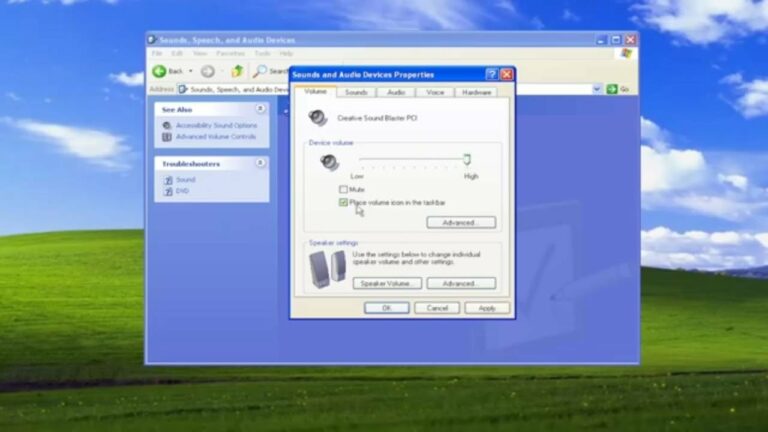Click the Forward arrow toolbar icon

tap(207, 71)
